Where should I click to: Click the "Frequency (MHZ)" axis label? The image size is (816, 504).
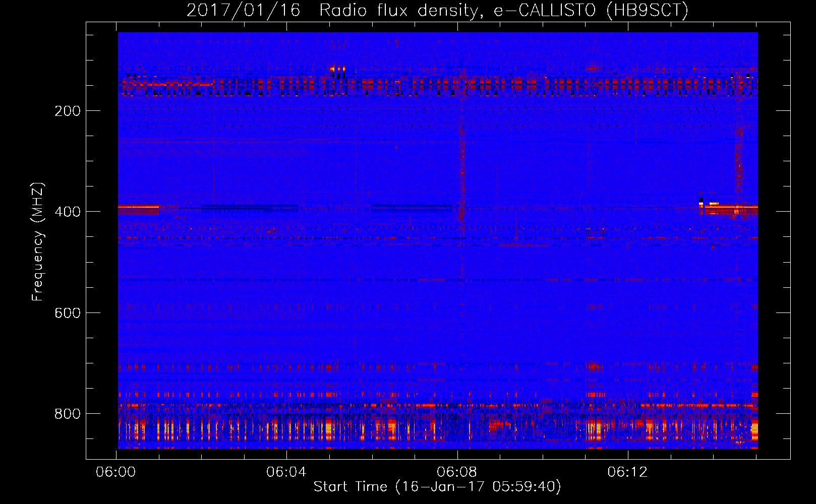(38, 241)
